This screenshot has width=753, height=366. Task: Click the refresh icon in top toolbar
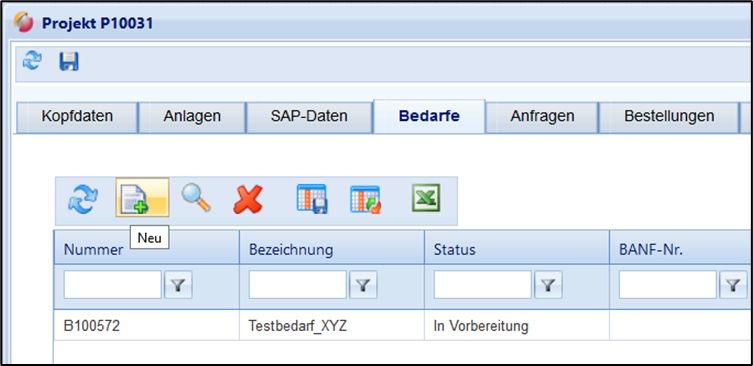tap(32, 61)
